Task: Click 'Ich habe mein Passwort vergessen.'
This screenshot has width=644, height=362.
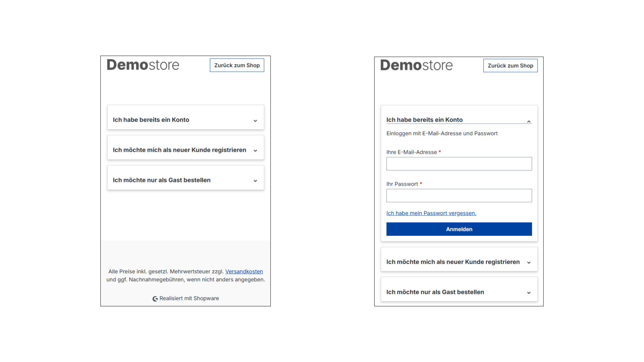Action: [x=431, y=213]
